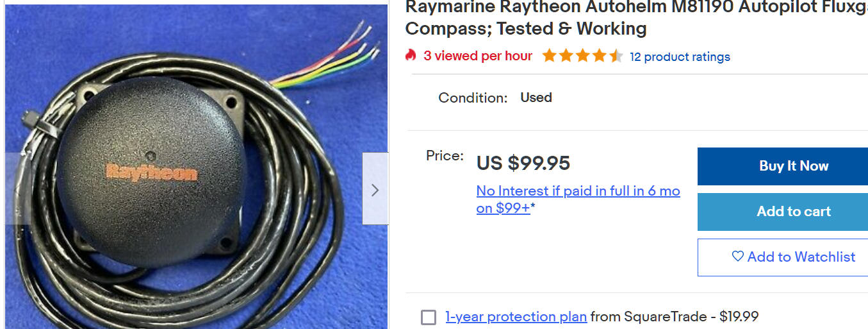Click the heart icon in Add to Watchlist
868x329 pixels.
coord(738,257)
